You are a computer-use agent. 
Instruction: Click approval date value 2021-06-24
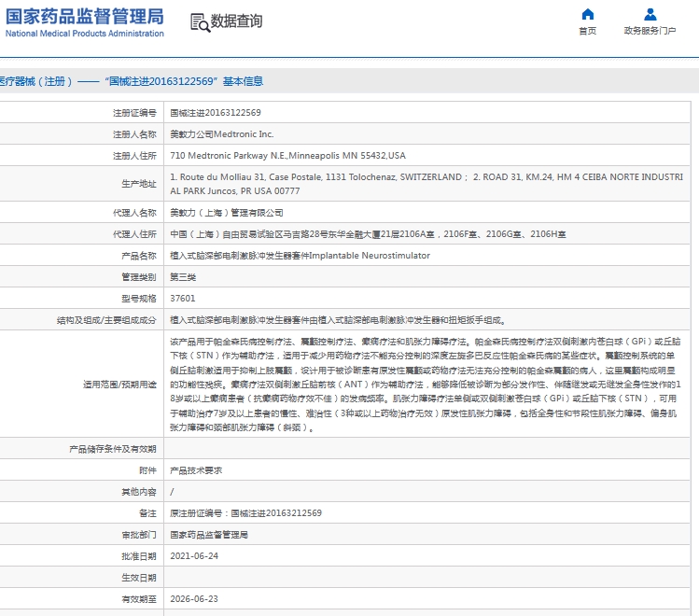194,555
